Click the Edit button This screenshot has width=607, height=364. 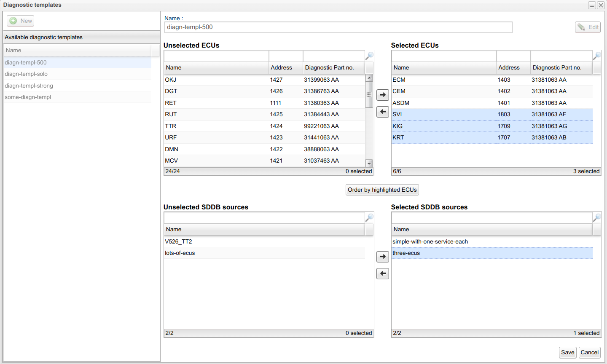tap(588, 27)
